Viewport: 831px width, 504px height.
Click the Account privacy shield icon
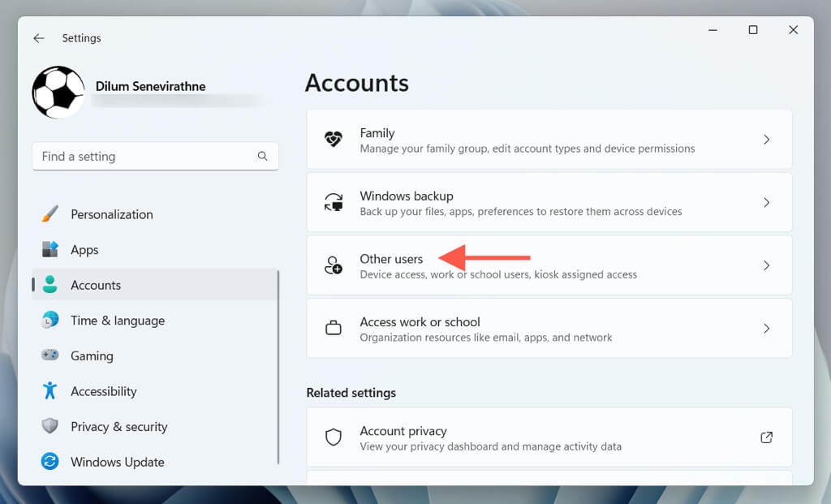point(334,437)
